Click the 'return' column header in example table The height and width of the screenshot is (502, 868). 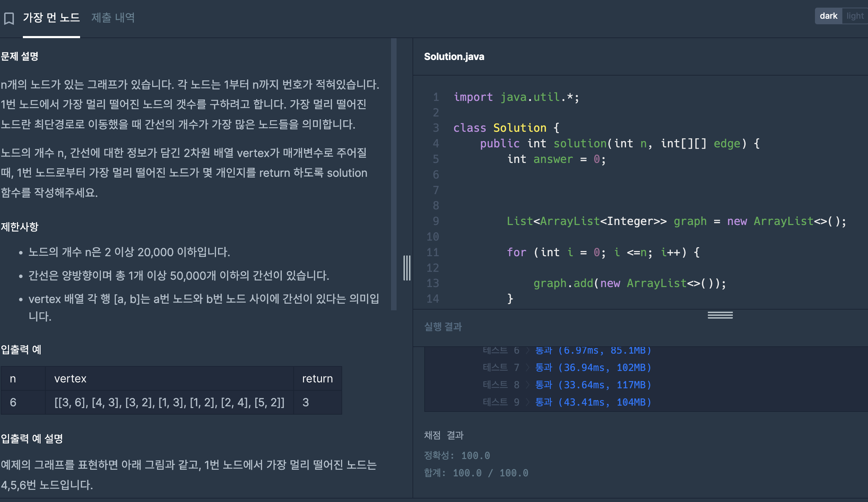pos(317,379)
